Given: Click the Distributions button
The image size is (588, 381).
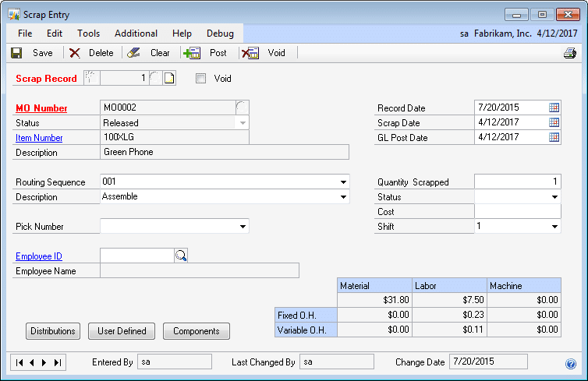Looking at the screenshot, I should (53, 331).
